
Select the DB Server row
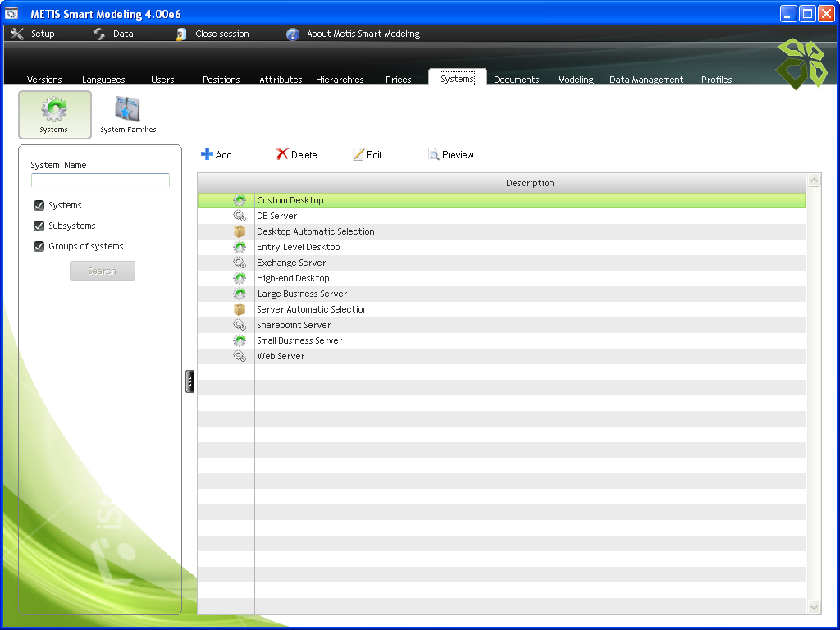point(501,216)
